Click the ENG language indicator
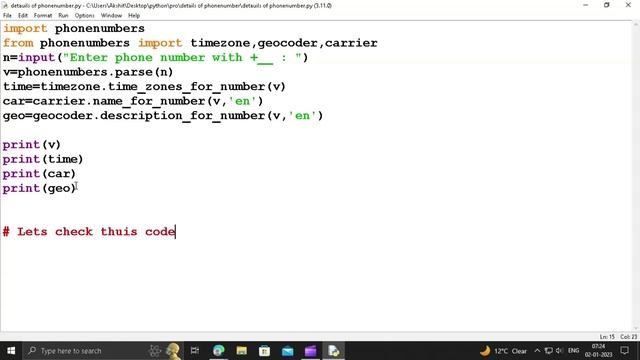 573,351
